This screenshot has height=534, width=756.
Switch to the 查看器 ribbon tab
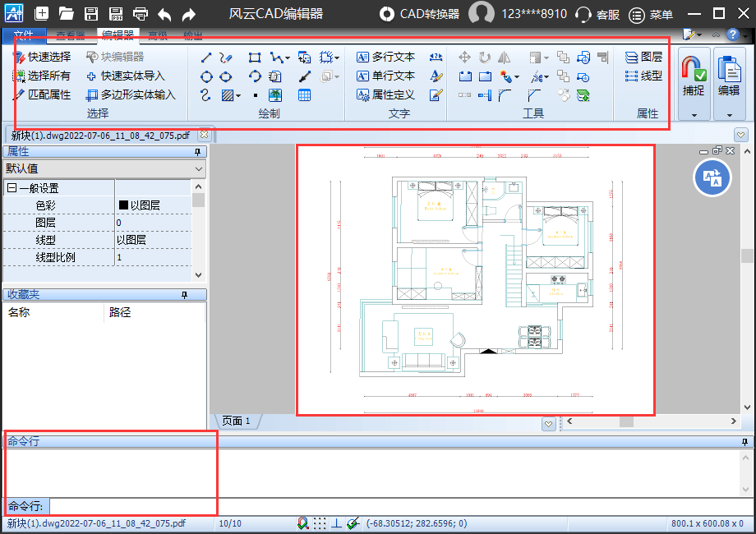[71, 35]
